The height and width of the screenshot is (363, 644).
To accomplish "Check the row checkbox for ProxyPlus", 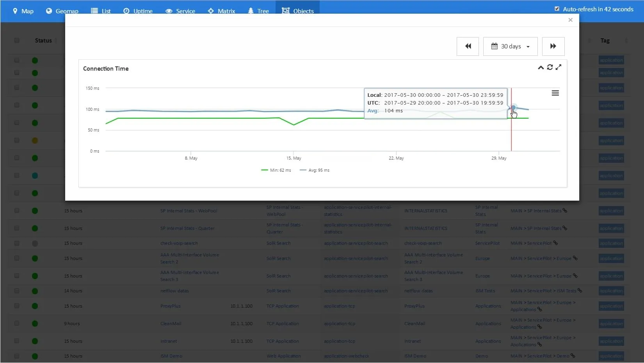I will tap(17, 306).
